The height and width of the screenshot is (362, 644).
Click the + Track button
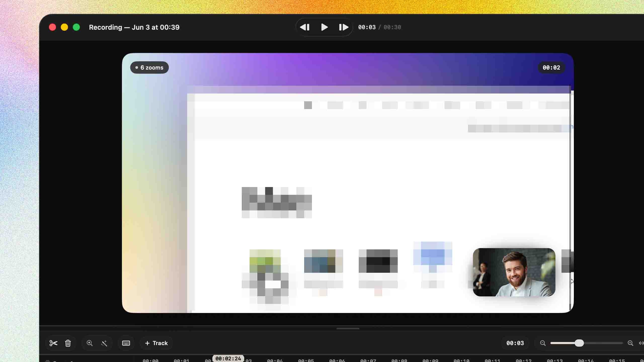pos(156,343)
